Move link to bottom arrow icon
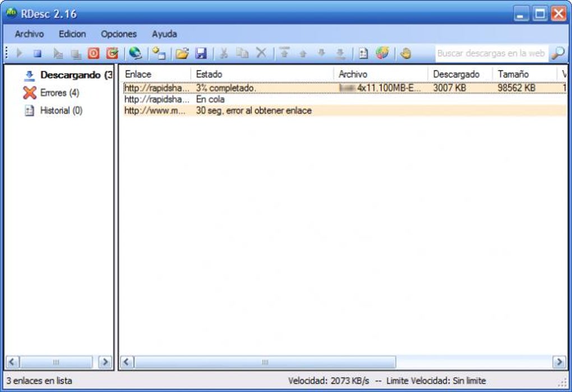 pos(340,54)
